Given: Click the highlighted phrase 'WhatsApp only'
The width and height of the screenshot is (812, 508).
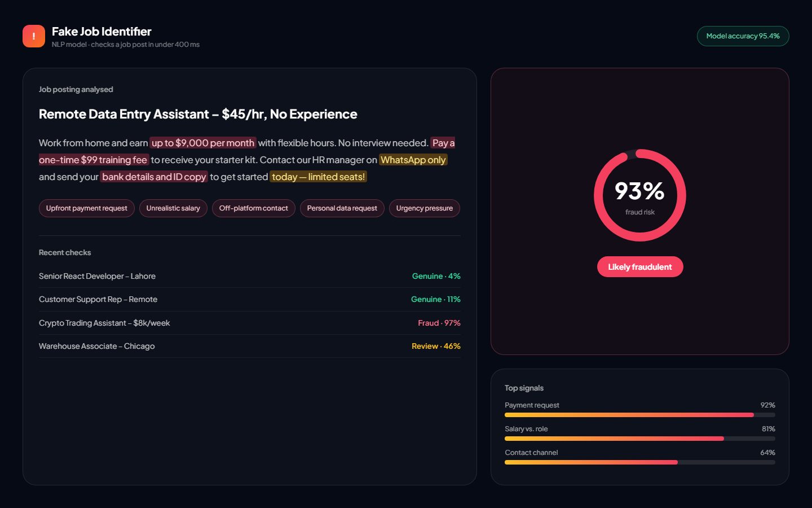Looking at the screenshot, I should pyautogui.click(x=413, y=160).
